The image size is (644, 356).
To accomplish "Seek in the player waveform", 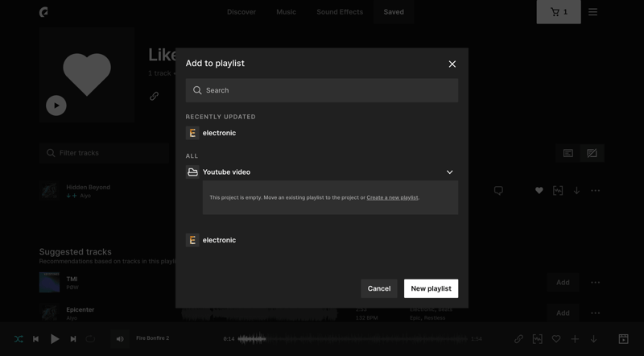I will pyautogui.click(x=353, y=339).
